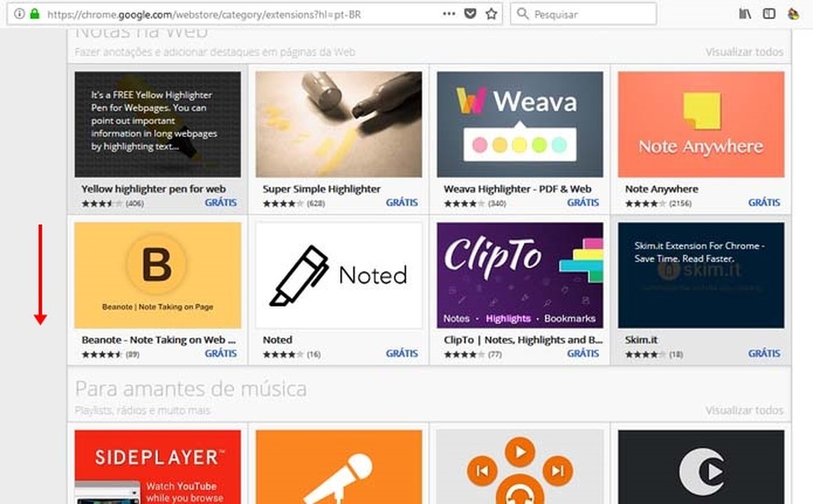Click the site information icon in address bar
813x504 pixels.
tap(19, 14)
